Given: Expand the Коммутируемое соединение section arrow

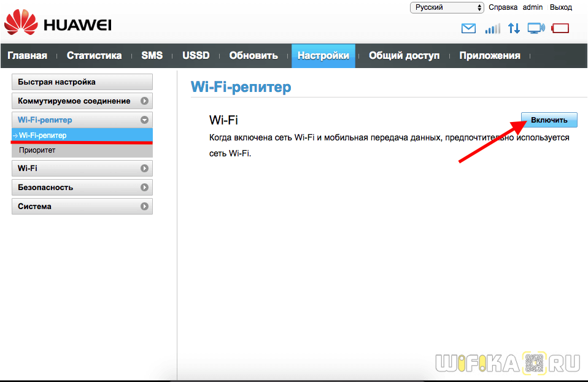Looking at the screenshot, I should click(144, 101).
